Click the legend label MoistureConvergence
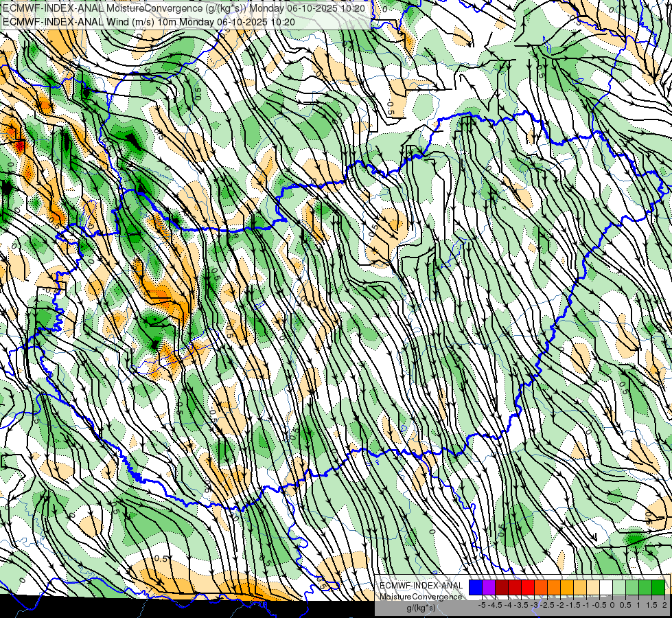Viewport: 672px width, 618px height. pyautogui.click(x=421, y=597)
